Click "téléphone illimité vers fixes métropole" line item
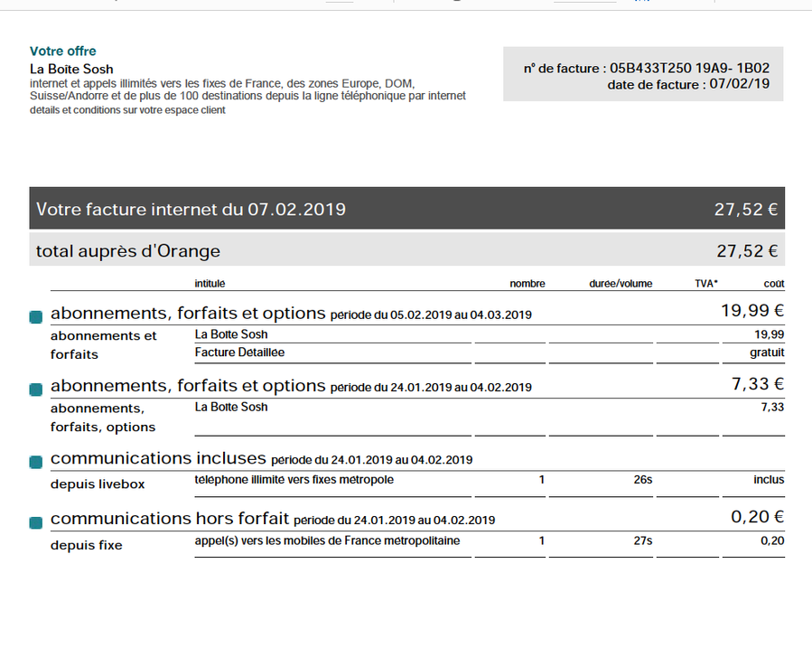The width and height of the screenshot is (812, 667). (x=294, y=480)
